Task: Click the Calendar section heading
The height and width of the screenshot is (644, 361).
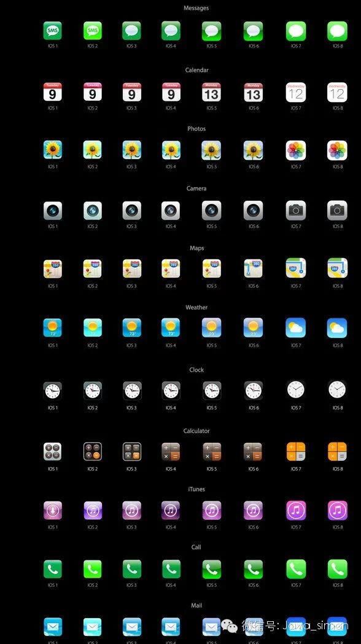Action: pos(196,70)
